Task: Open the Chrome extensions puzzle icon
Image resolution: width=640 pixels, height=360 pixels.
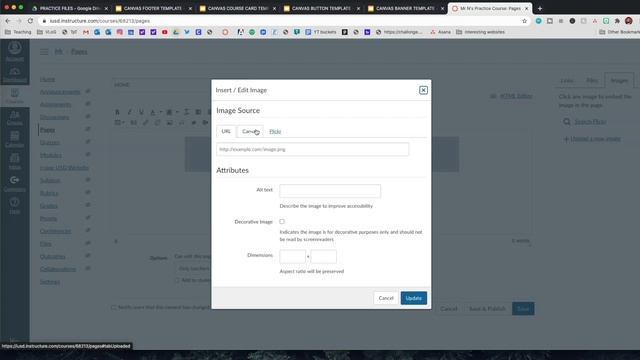Action: (x=617, y=21)
